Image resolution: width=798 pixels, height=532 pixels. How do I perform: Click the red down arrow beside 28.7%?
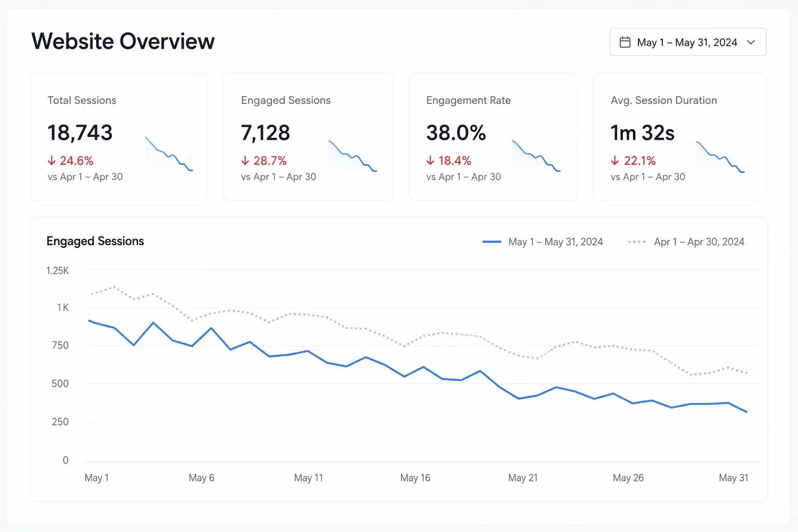click(x=245, y=161)
